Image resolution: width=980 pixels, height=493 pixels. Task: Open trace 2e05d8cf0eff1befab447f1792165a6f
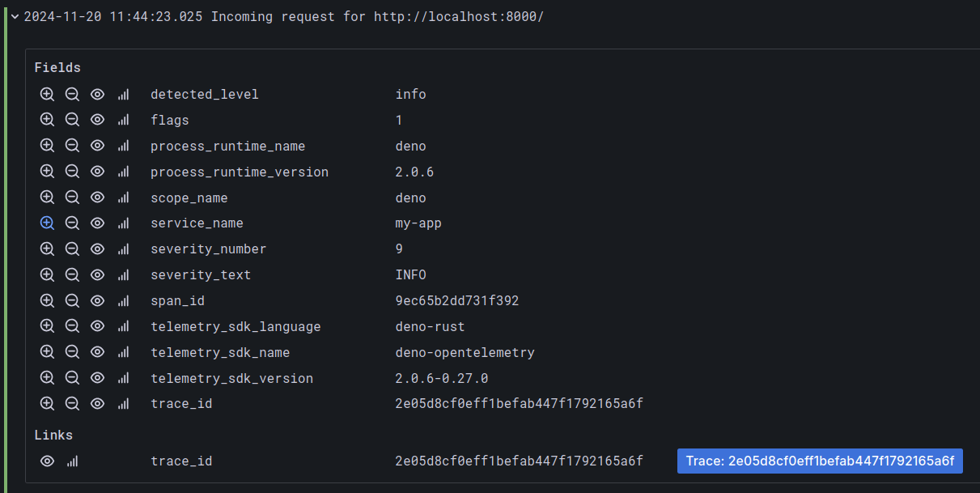point(819,461)
